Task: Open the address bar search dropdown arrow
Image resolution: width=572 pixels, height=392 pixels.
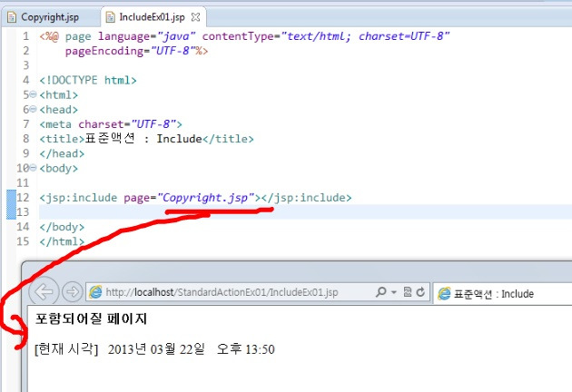Action: [x=394, y=292]
